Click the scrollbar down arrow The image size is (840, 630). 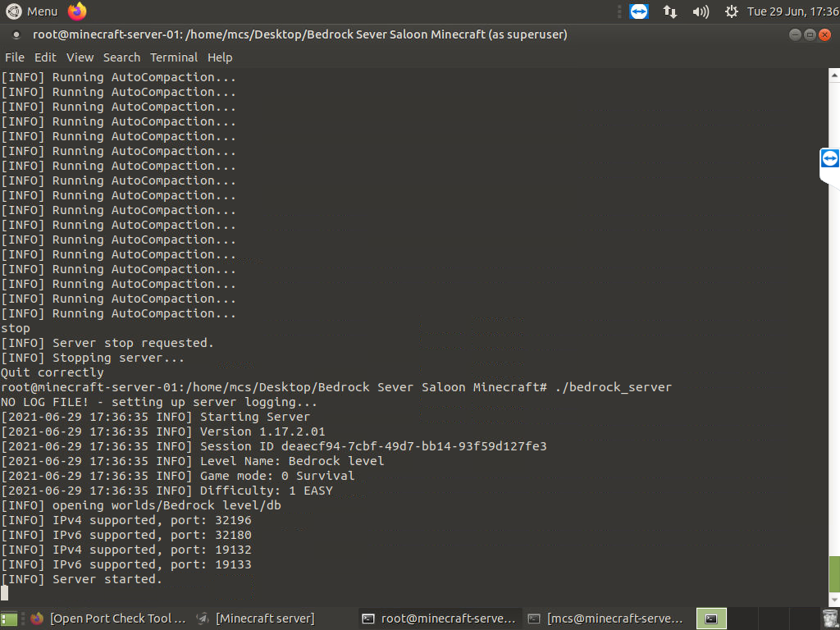834,598
